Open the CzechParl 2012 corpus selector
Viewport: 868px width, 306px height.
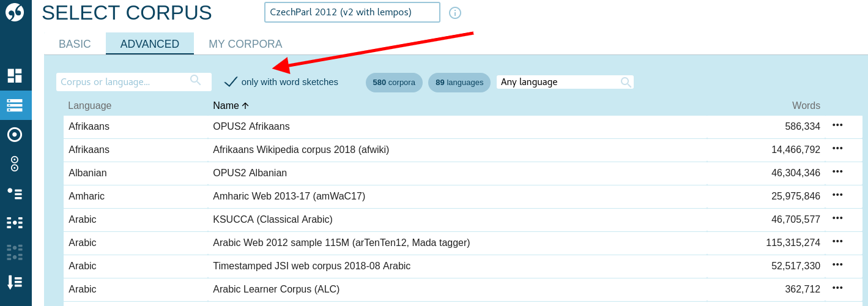tap(352, 12)
